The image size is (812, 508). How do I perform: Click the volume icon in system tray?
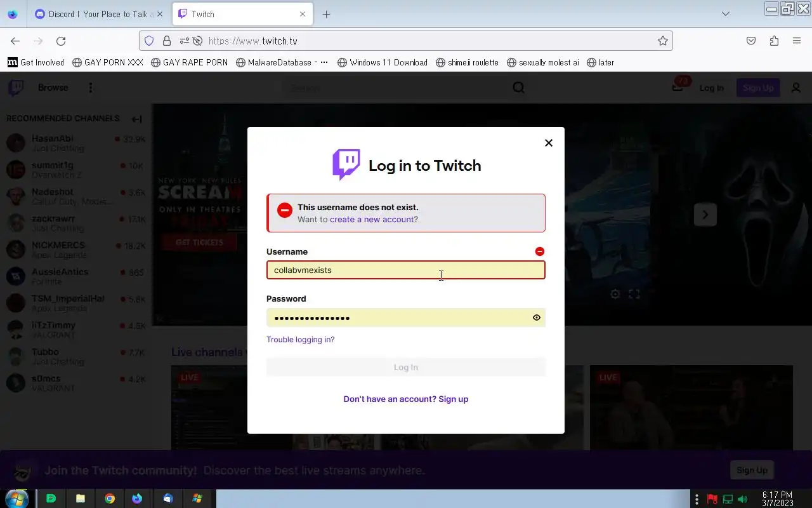pyautogui.click(x=742, y=499)
